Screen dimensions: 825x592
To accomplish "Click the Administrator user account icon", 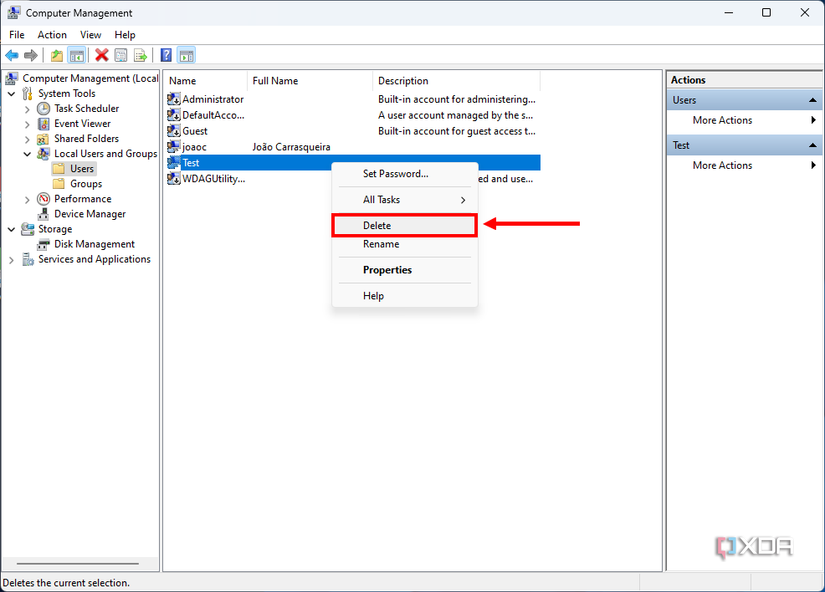I will point(174,99).
